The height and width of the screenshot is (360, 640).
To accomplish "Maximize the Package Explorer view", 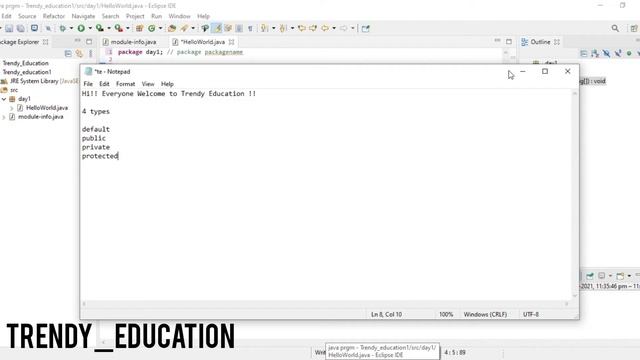I will pyautogui.click(x=89, y=42).
